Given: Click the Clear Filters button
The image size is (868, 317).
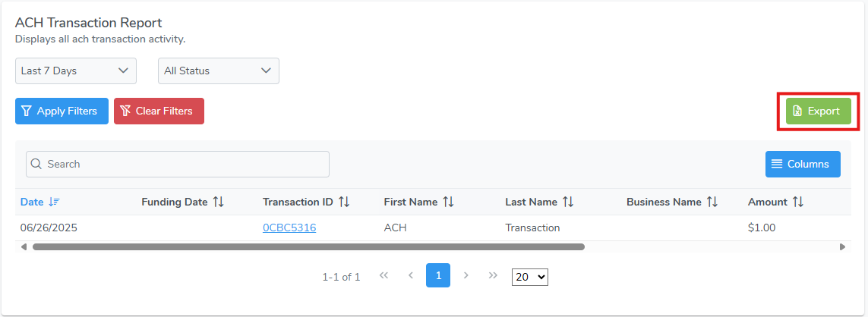Looking at the screenshot, I should tap(159, 111).
